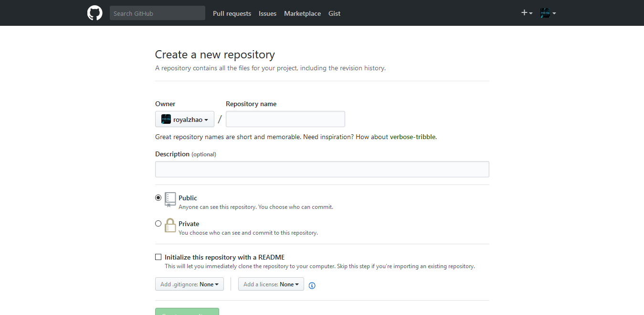Select the Private radio button
This screenshot has height=315, width=644.
tap(158, 223)
